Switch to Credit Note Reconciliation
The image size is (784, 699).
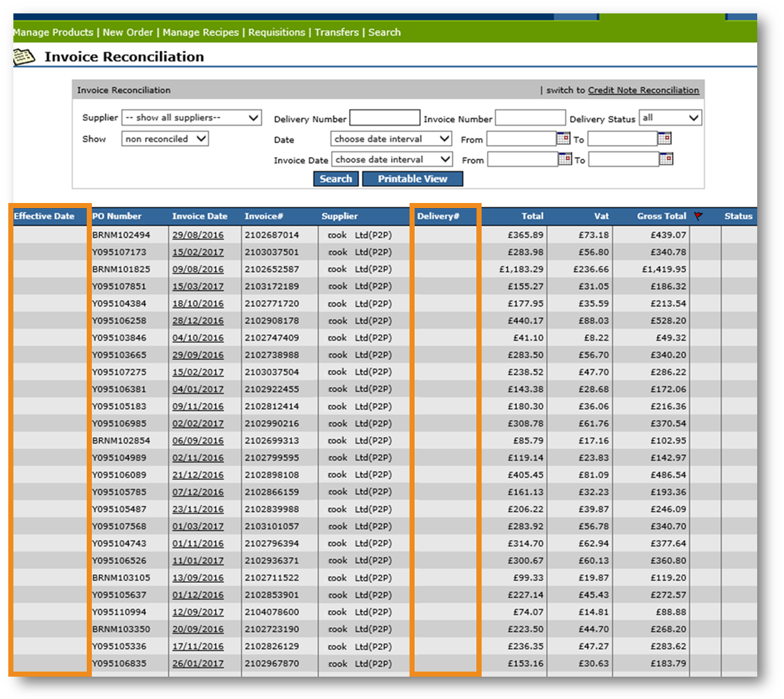[643, 91]
